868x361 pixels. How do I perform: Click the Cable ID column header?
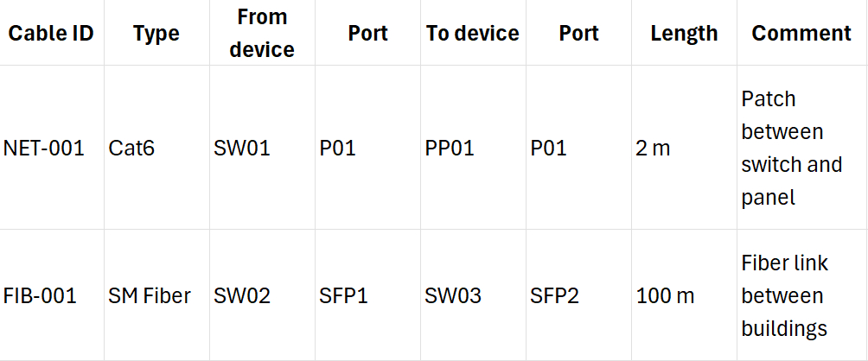click(51, 34)
